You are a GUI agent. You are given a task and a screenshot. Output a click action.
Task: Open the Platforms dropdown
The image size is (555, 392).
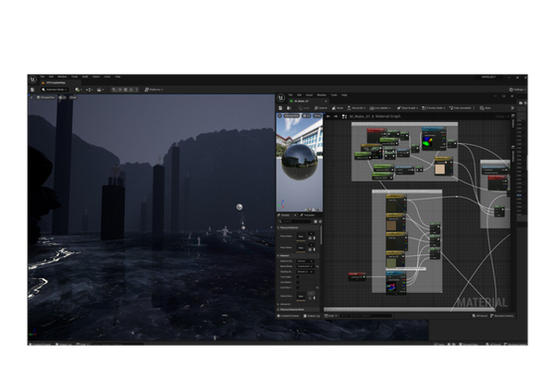[154, 90]
